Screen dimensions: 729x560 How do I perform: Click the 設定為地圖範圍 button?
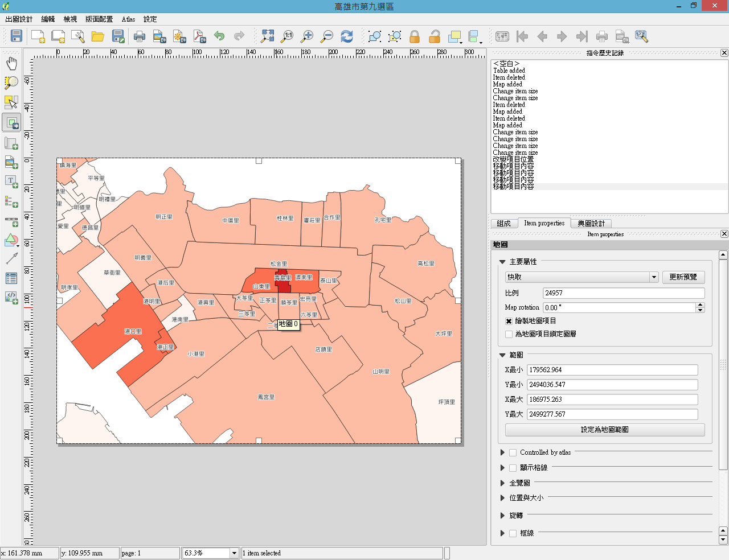point(604,430)
